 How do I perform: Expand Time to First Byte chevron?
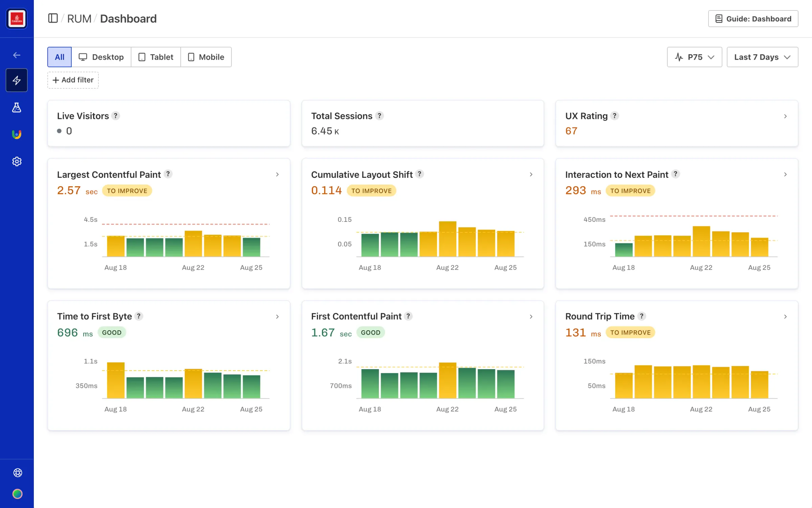[277, 317]
